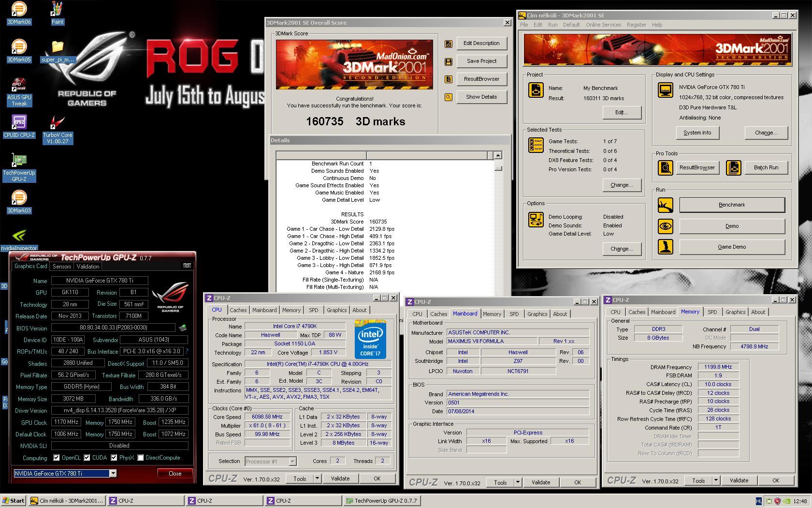Open Graphics tab in Mainboard CPU-Z window

tap(537, 314)
